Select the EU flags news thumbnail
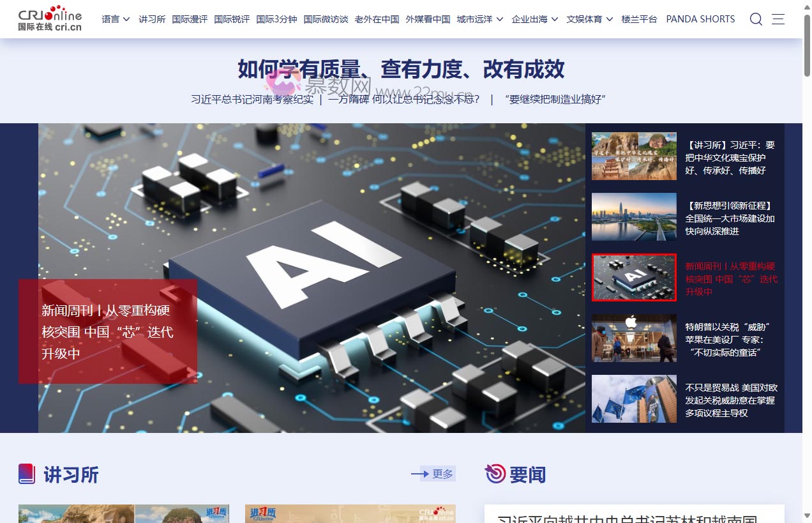Image resolution: width=812 pixels, height=523 pixels. [634, 399]
